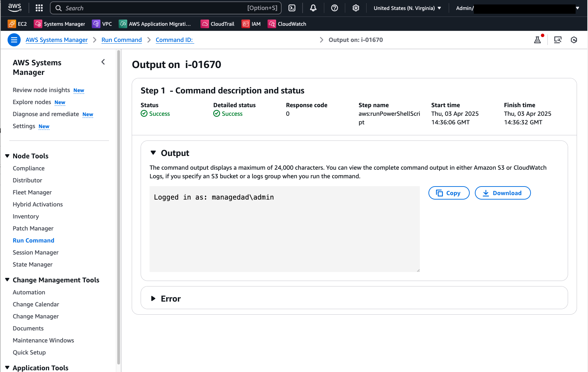Go to Run Command breadcrumb

click(x=122, y=40)
